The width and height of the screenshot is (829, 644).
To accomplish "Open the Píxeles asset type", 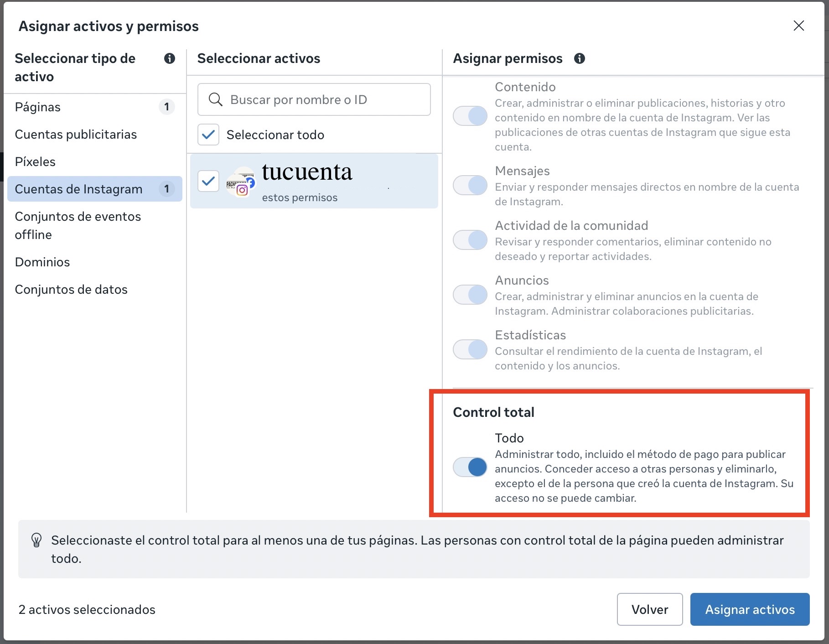I will tap(35, 161).
